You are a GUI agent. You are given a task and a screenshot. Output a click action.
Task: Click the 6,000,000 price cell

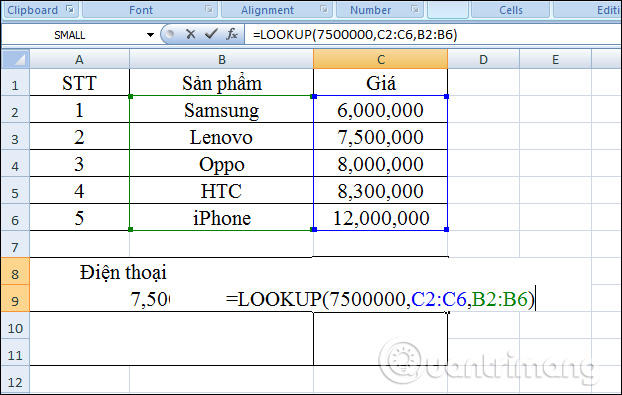click(x=380, y=109)
